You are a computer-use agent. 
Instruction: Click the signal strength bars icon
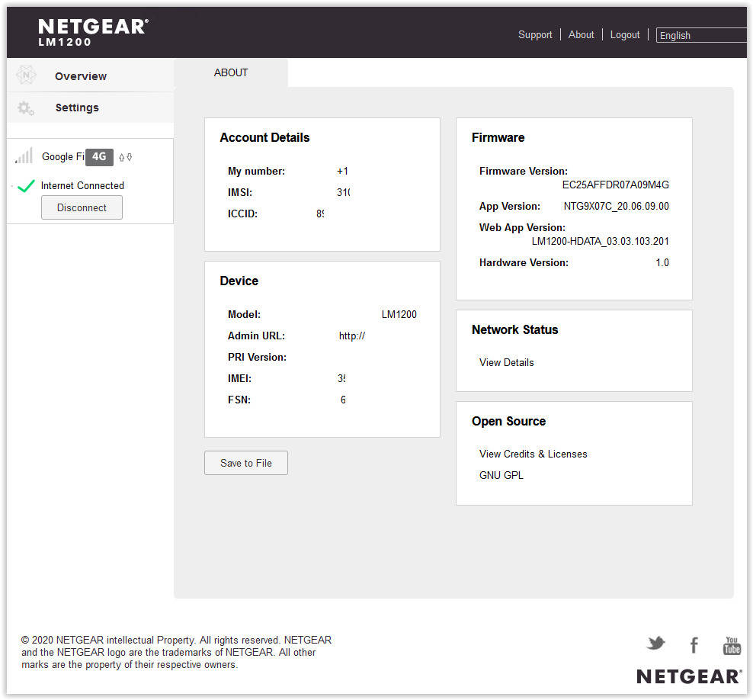pyautogui.click(x=24, y=156)
